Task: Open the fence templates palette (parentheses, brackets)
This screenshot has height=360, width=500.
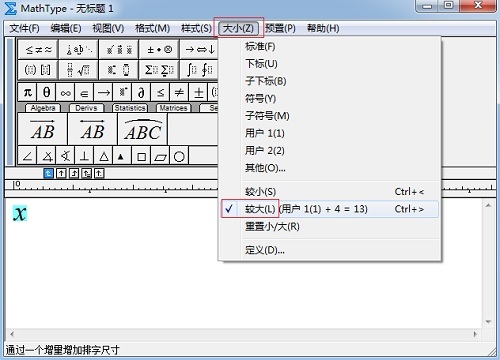Action: pyautogui.click(x=38, y=70)
